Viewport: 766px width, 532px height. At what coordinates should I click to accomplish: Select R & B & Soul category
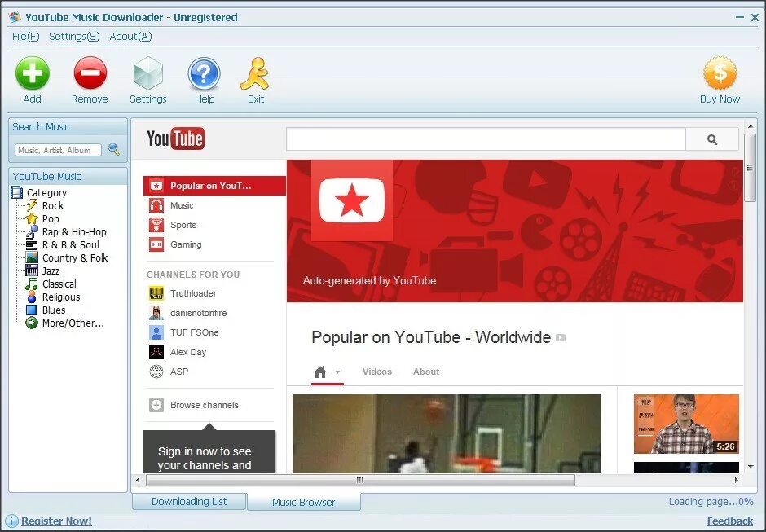click(x=71, y=244)
